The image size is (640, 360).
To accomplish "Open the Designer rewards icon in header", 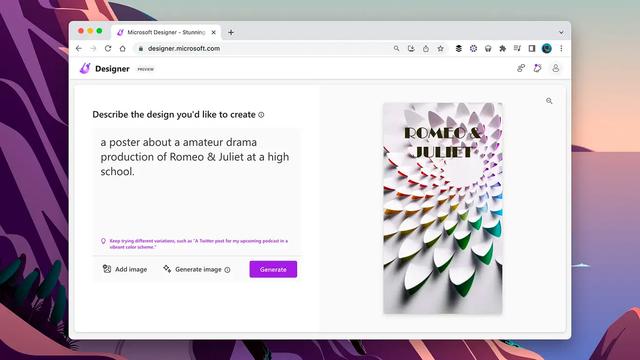I will click(x=538, y=68).
